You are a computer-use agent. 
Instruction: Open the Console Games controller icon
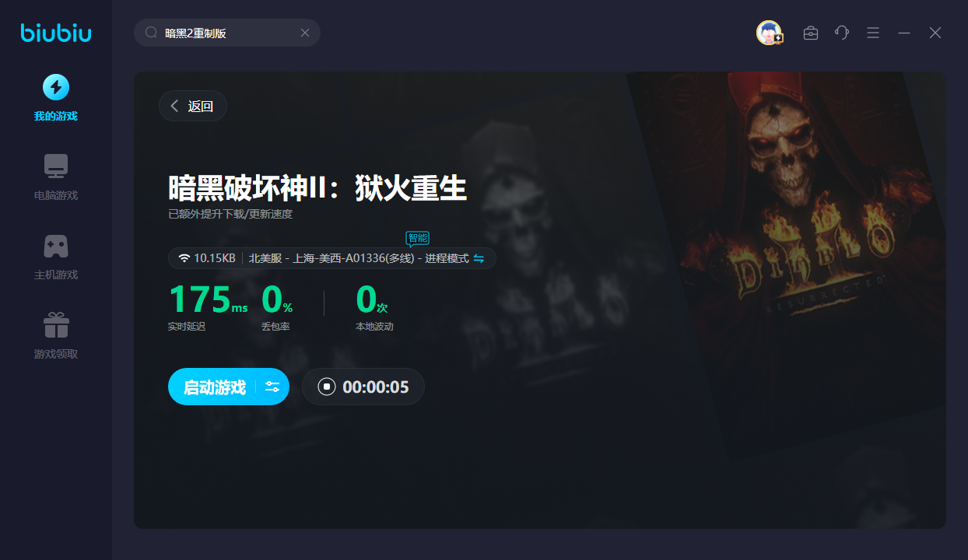pos(55,246)
